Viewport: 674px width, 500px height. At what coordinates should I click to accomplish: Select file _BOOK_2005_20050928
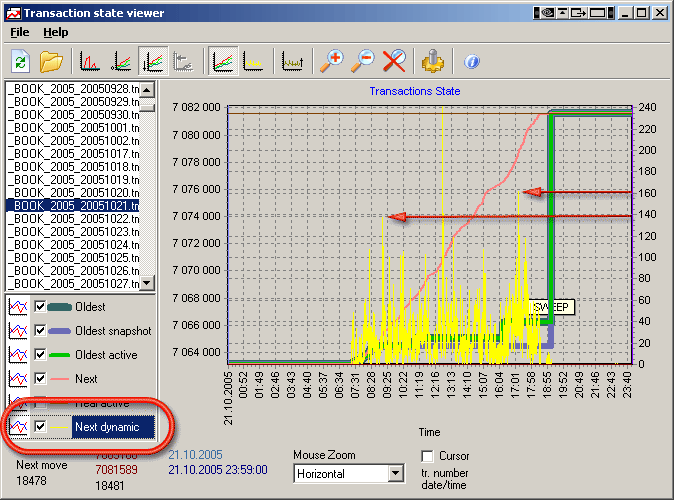pos(73,89)
